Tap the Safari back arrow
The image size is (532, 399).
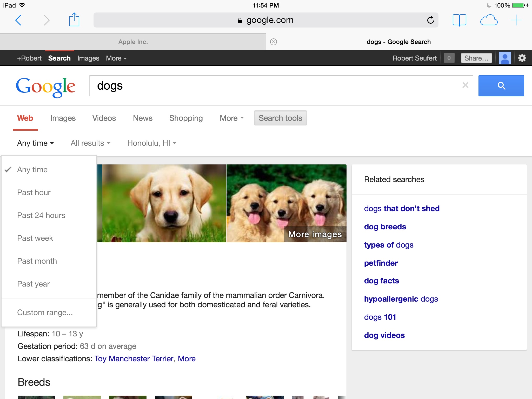point(18,20)
